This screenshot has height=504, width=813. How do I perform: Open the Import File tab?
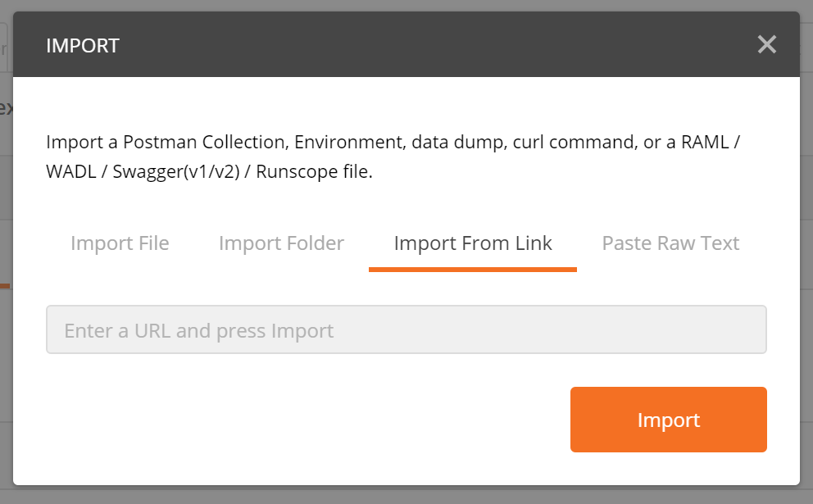click(x=120, y=243)
